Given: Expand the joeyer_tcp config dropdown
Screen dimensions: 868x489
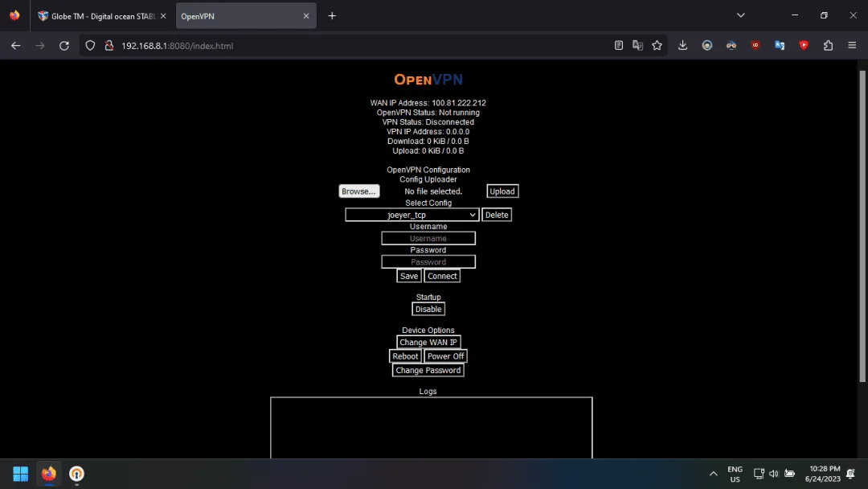Looking at the screenshot, I should pos(411,215).
